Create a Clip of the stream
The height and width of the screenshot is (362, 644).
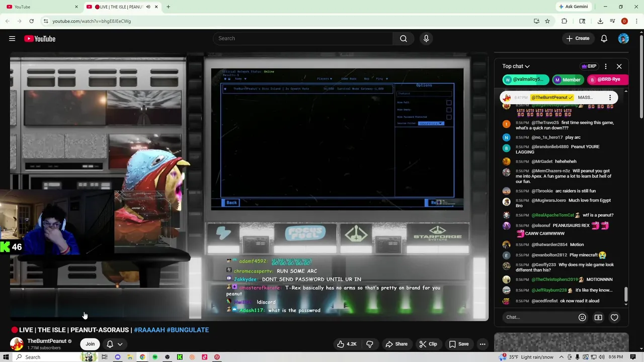[x=428, y=344]
